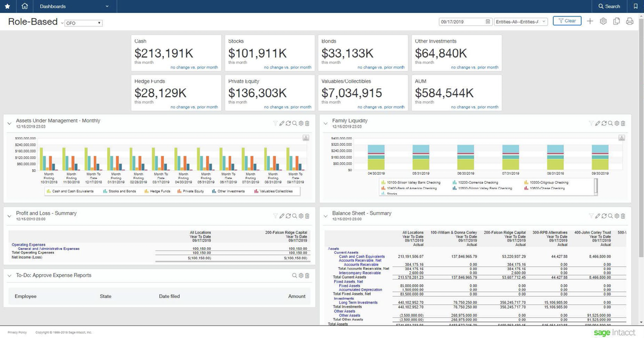Delete the Family Liquidity panel
This screenshot has height=338, width=644.
(623, 124)
